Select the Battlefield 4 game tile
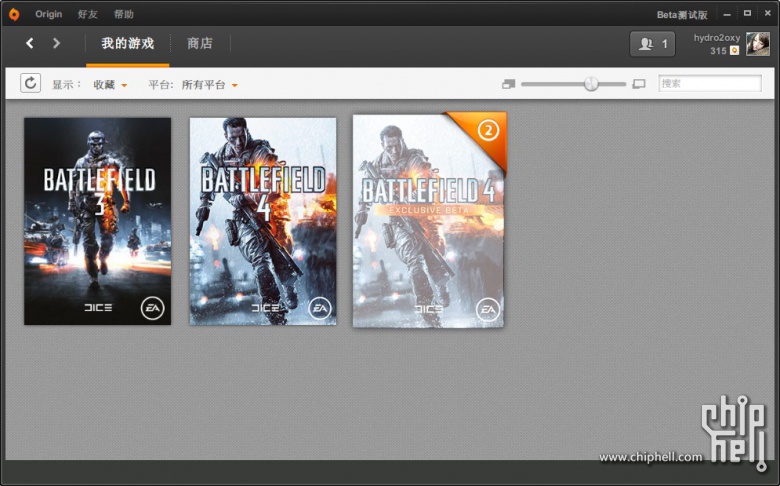Screen dimensions: 780x486 263,221
